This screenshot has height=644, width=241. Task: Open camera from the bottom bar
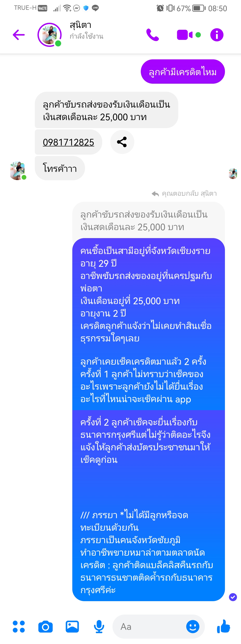click(46, 627)
